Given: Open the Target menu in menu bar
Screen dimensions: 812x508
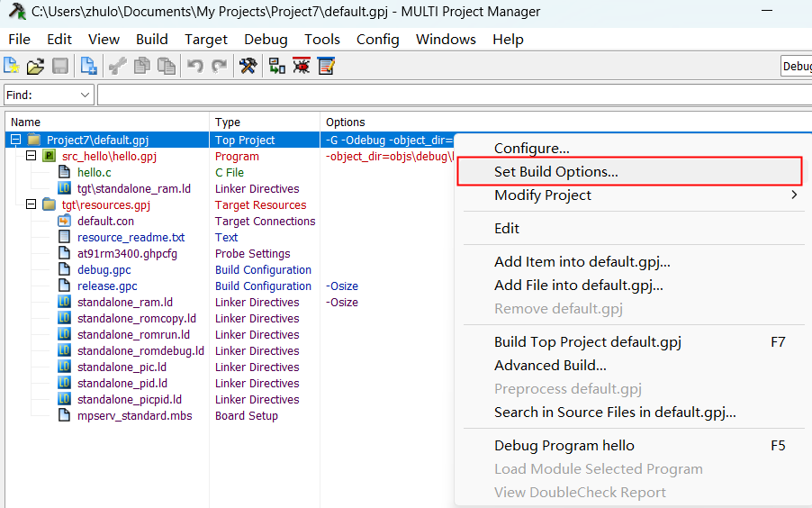Looking at the screenshot, I should 206,39.
